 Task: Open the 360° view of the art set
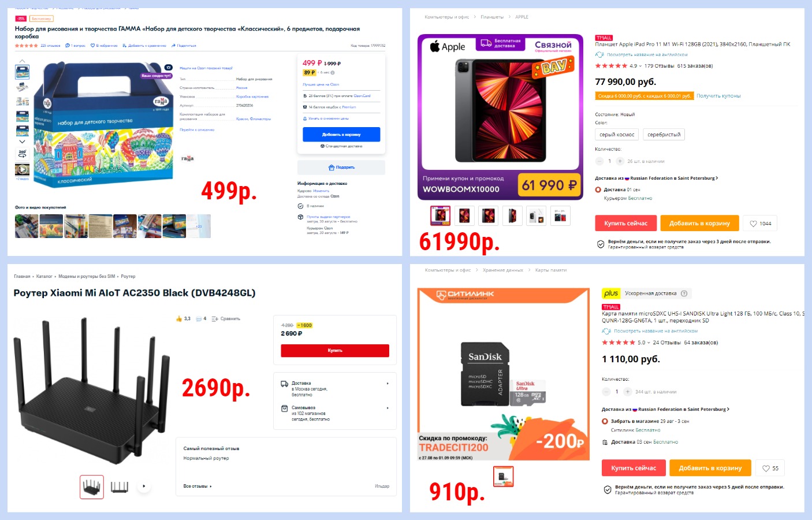(22, 154)
